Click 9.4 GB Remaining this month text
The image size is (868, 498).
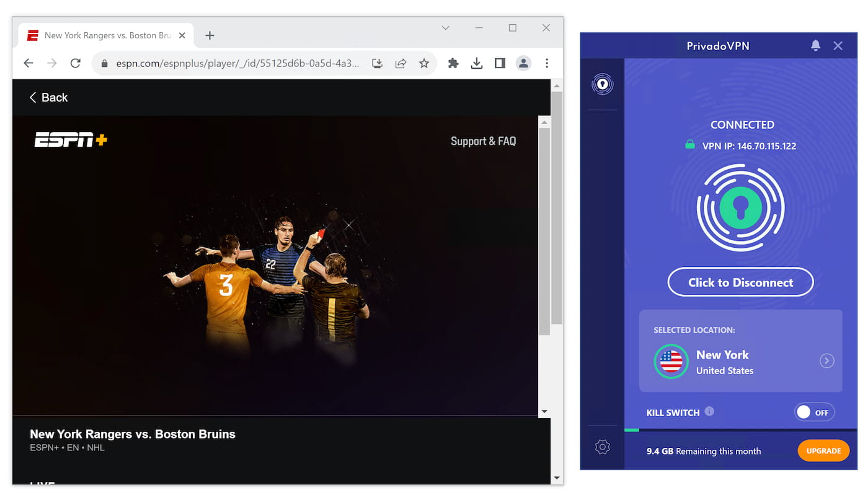point(704,451)
